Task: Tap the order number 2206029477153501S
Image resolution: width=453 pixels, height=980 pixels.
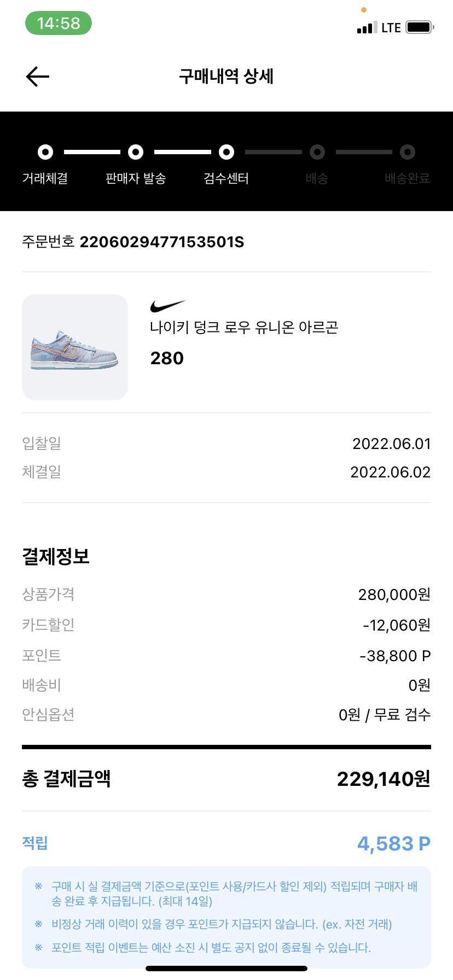Action: 162,242
